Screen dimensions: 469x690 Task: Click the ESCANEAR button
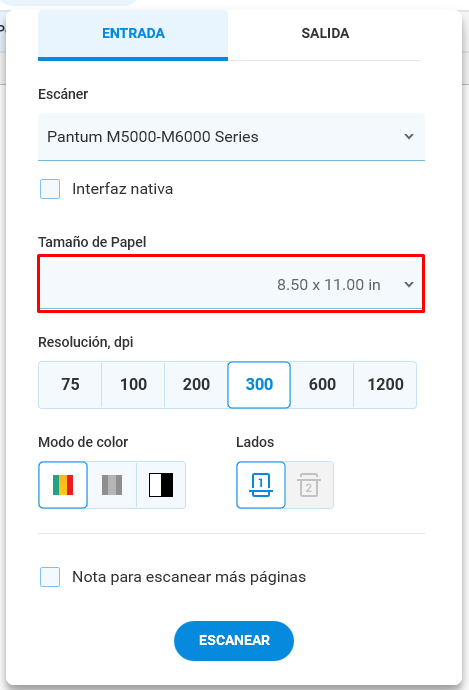(x=234, y=640)
